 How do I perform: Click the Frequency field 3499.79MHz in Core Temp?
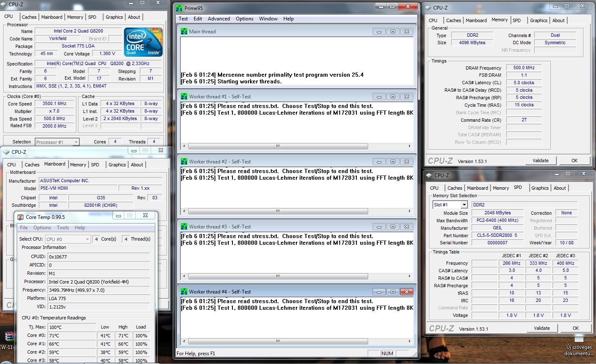pos(98,290)
